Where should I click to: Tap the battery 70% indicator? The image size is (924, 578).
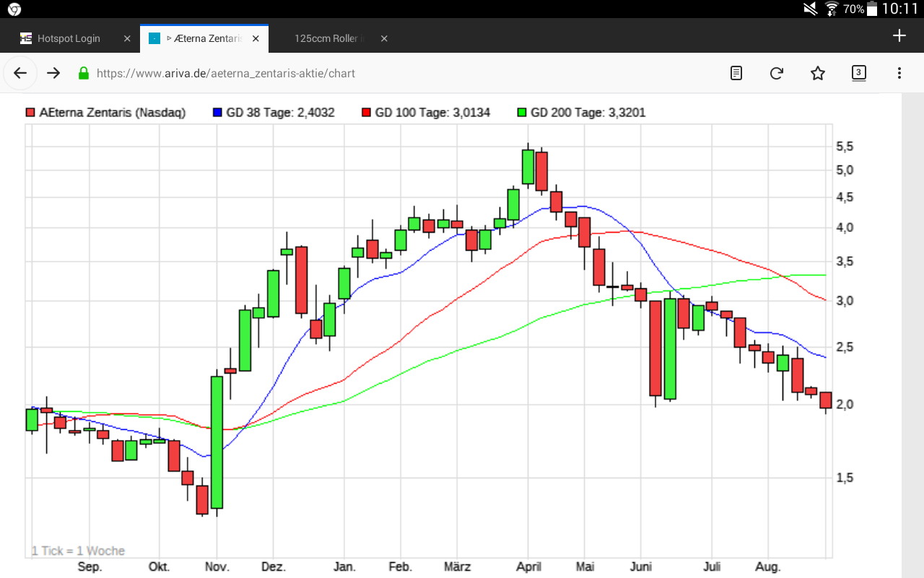point(860,9)
